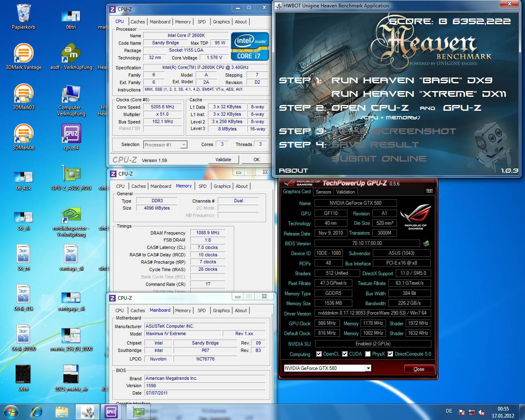This screenshot has width=525, height=420.
Task: Open the 06sli_41k result file
Action: [23, 298]
